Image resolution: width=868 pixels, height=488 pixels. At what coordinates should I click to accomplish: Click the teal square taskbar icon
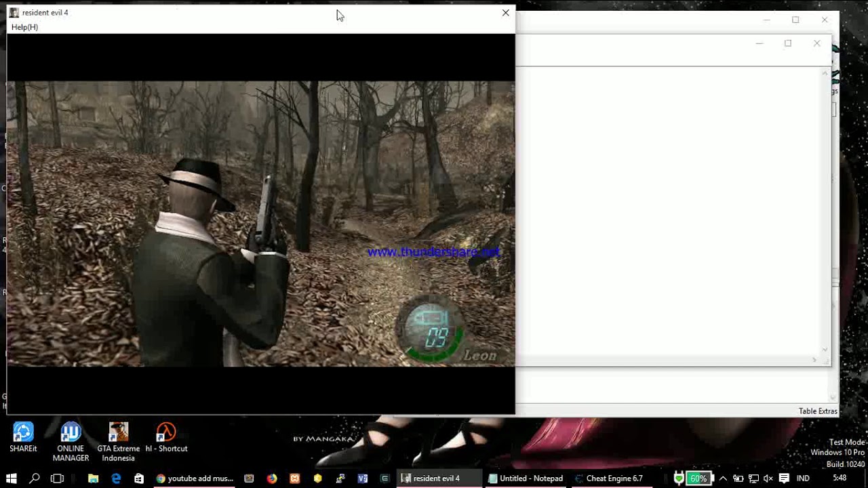coord(384,479)
